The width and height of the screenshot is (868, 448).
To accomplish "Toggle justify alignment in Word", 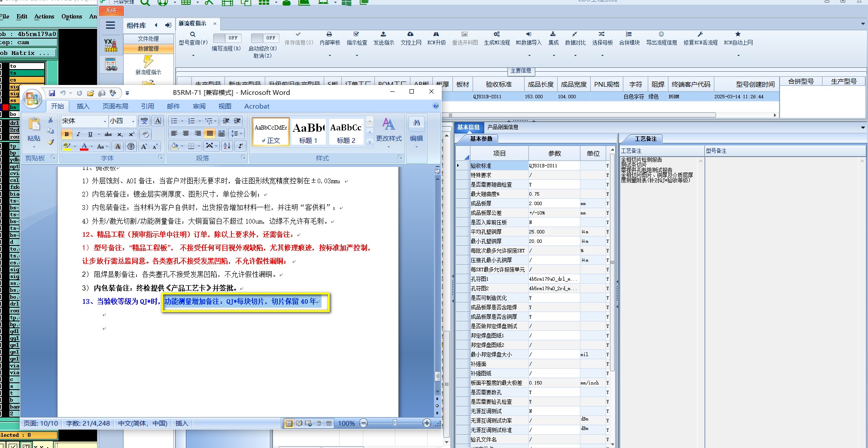I will pyautogui.click(x=209, y=133).
